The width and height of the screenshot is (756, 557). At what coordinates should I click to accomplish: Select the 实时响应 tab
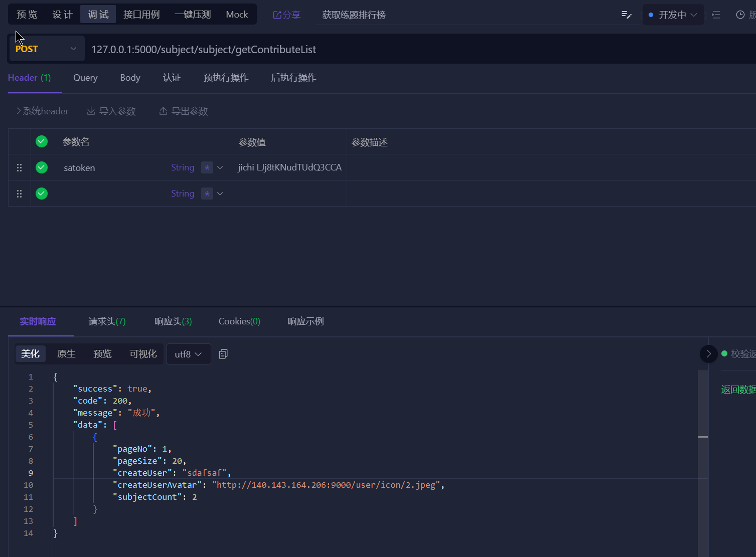pos(38,321)
